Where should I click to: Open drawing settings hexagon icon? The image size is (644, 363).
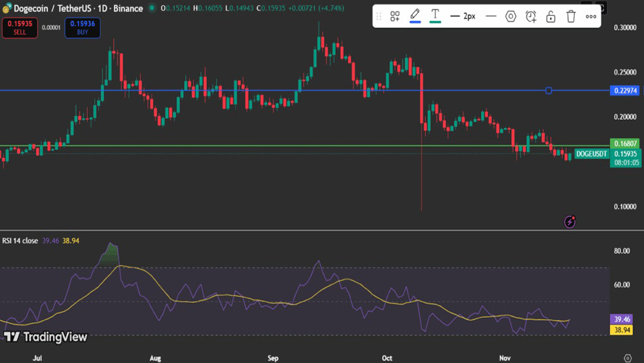(511, 16)
